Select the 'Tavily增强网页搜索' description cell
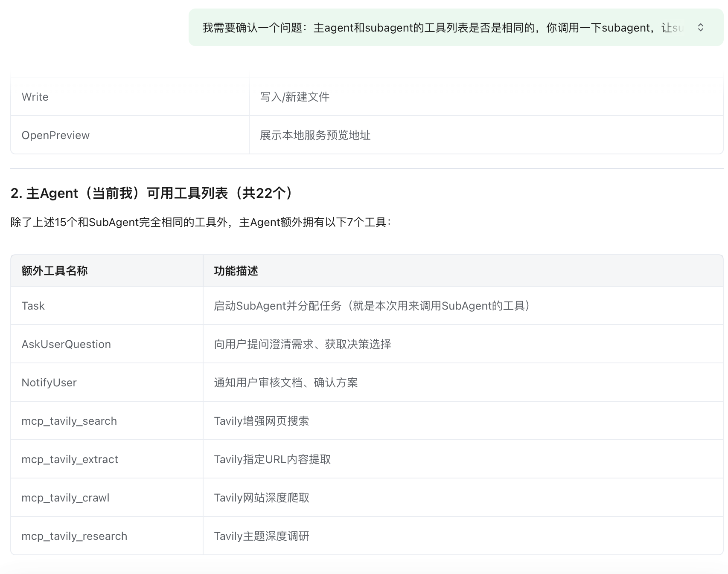 [463, 421]
